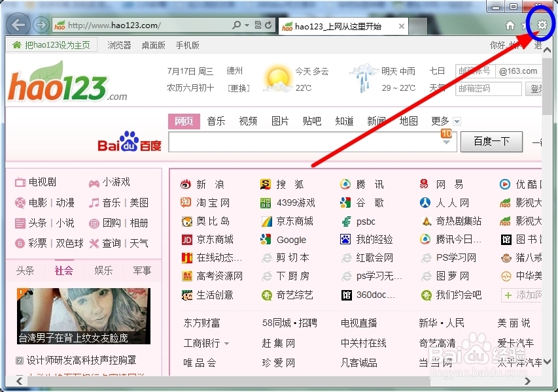Screen dimensions: 558x392
Task: Click [更换] to change city
Action: click(238, 88)
